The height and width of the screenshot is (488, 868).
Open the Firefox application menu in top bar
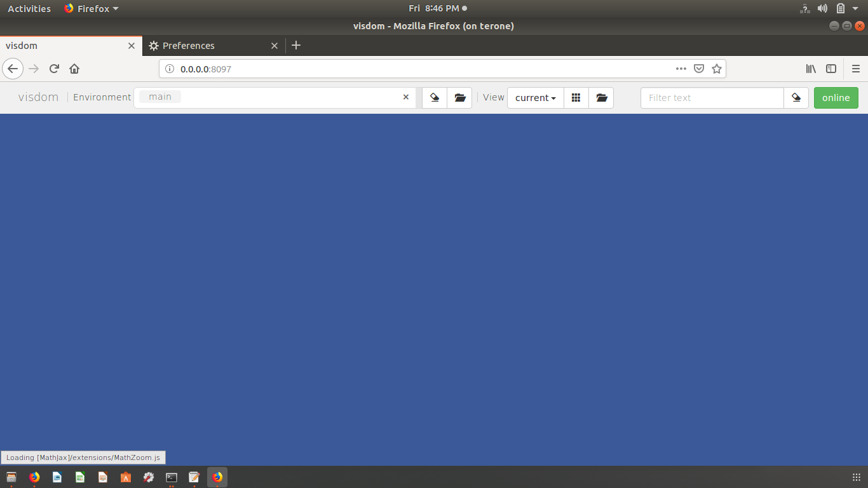[x=92, y=8]
